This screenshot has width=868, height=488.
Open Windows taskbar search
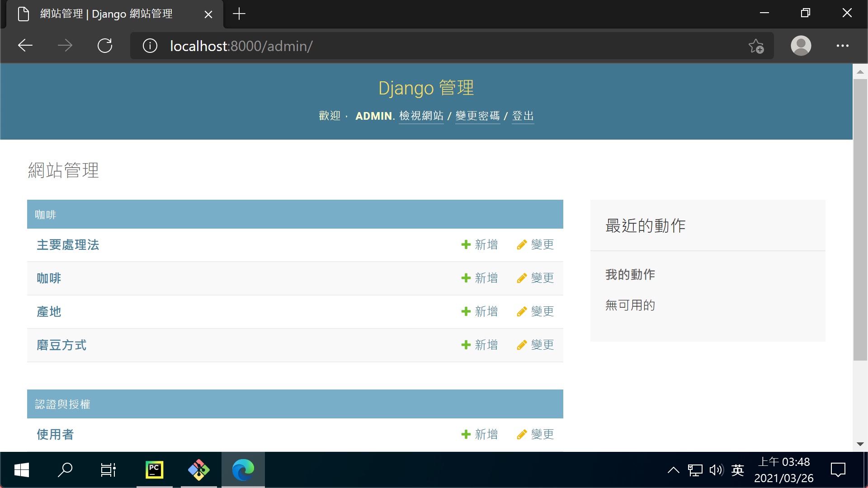65,470
